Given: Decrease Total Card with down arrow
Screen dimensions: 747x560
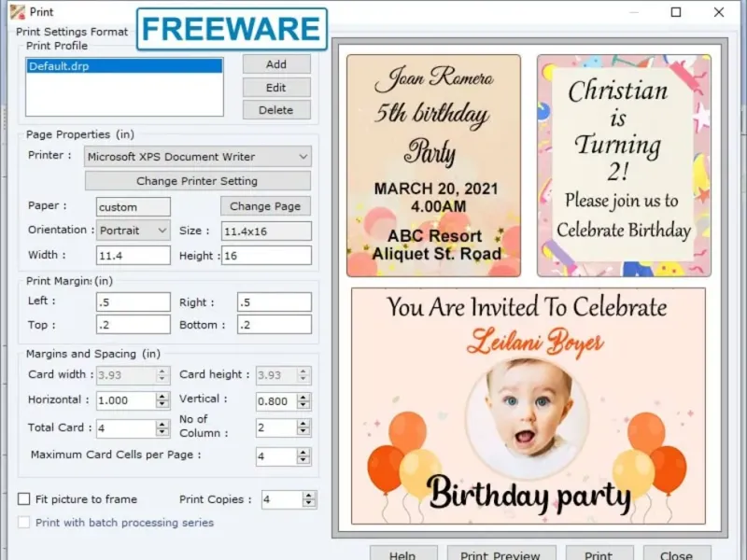Looking at the screenshot, I should click(x=162, y=432).
